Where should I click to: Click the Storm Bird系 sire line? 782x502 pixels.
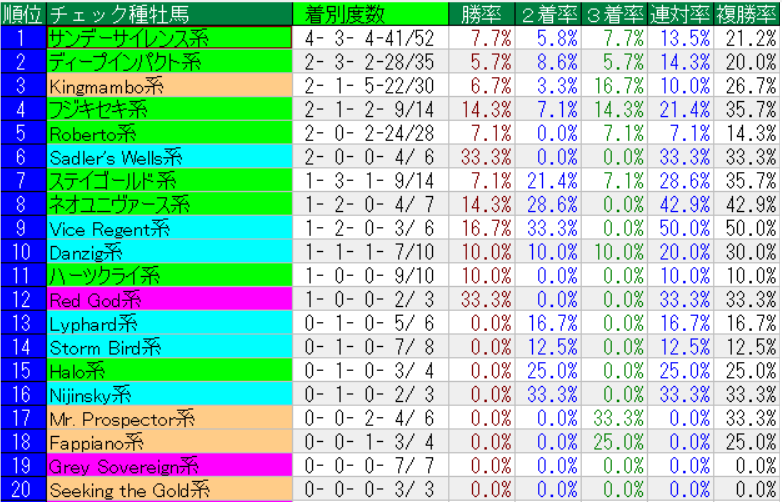point(169,348)
